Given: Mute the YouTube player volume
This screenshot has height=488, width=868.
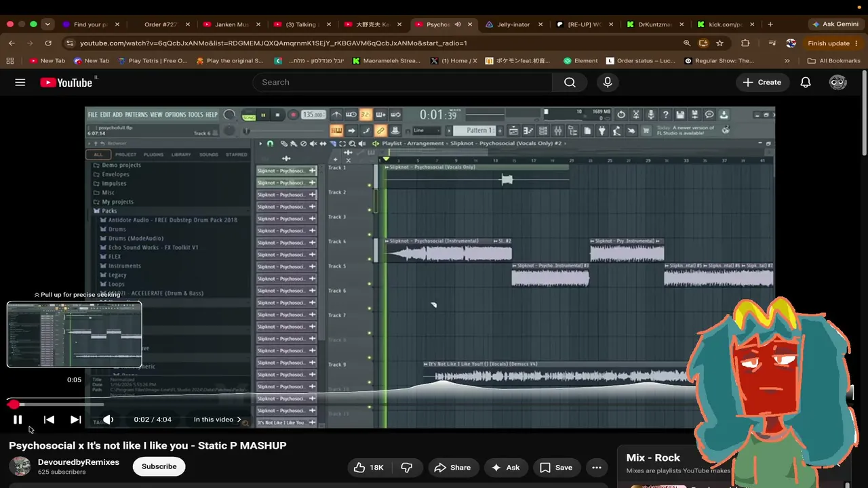Looking at the screenshot, I should pos(108,420).
